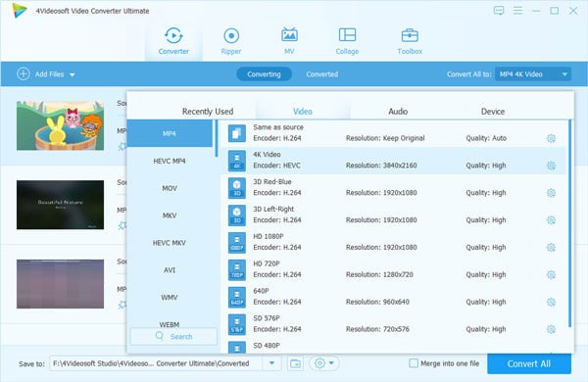The height and width of the screenshot is (382, 588).
Task: Open the hamburger menu in title bar
Action: 517,11
